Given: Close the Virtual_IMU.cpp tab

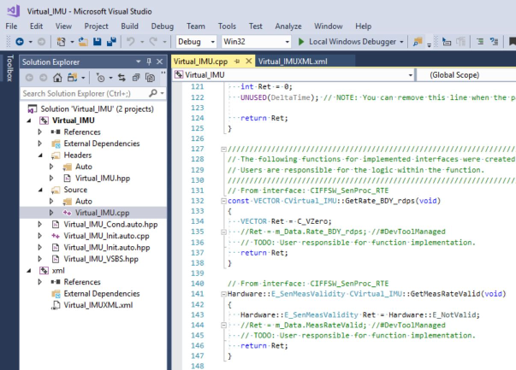Looking at the screenshot, I should tap(249, 61).
